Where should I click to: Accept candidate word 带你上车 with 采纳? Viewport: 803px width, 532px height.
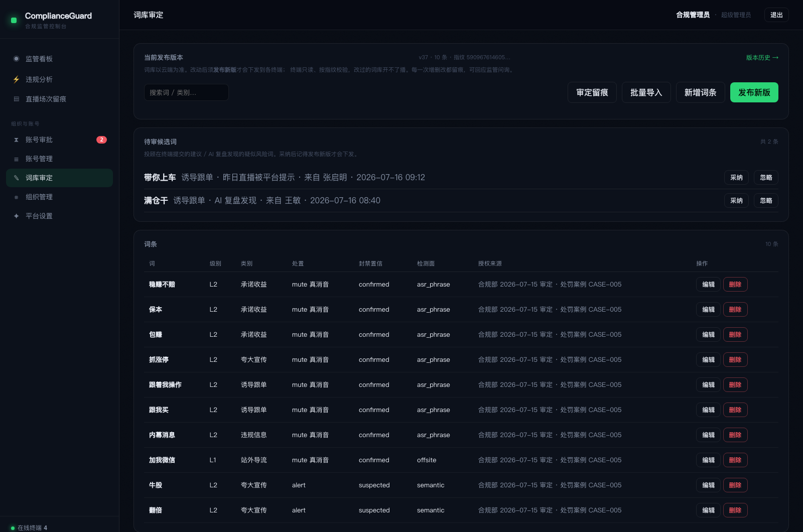(736, 177)
